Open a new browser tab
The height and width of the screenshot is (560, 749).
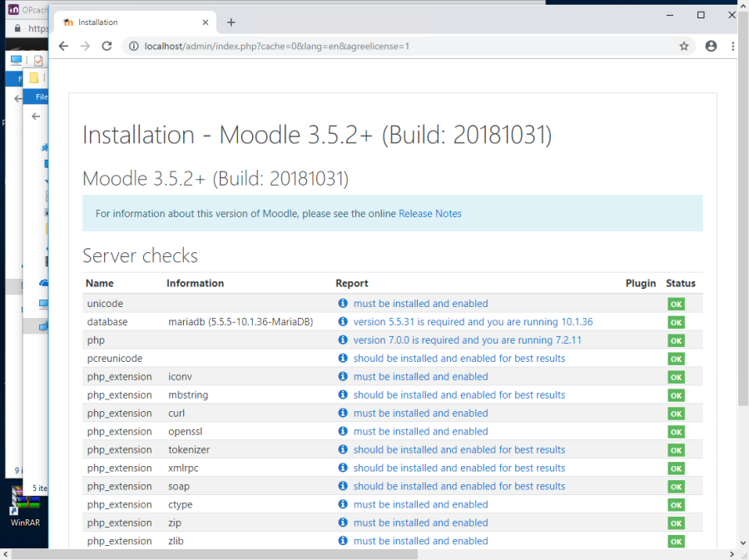coord(231,22)
